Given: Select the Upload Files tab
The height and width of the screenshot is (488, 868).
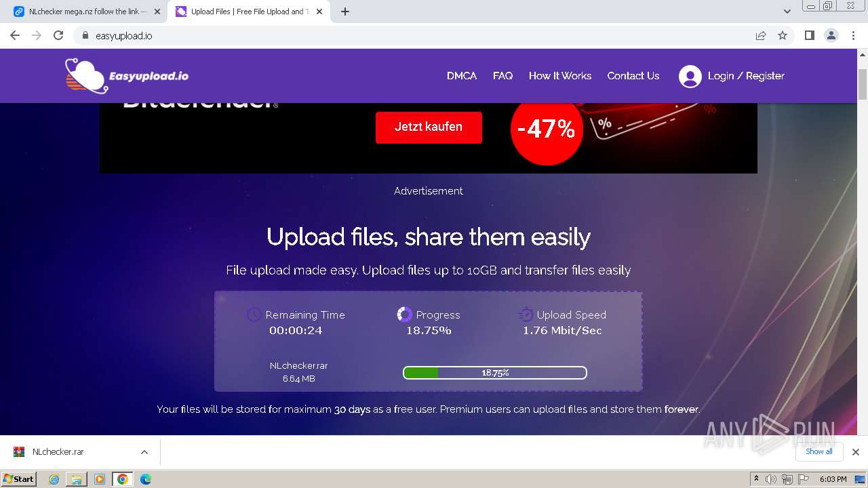Looking at the screenshot, I should pyautogui.click(x=250, y=12).
